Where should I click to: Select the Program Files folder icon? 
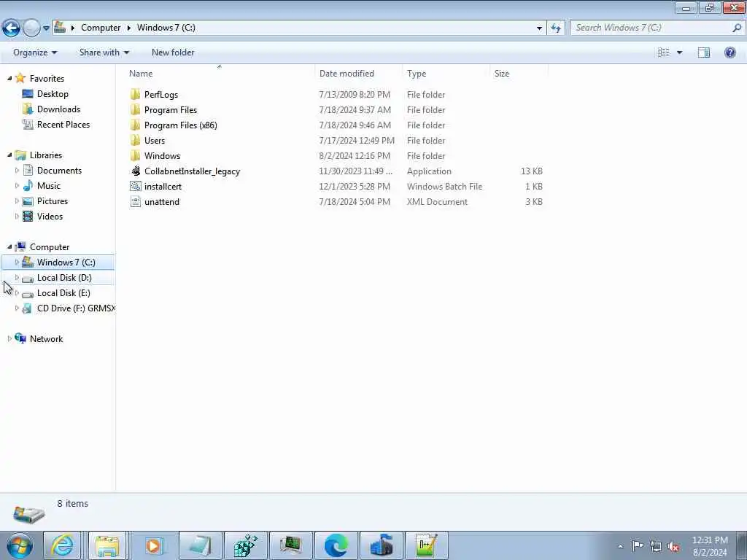pyautogui.click(x=136, y=109)
